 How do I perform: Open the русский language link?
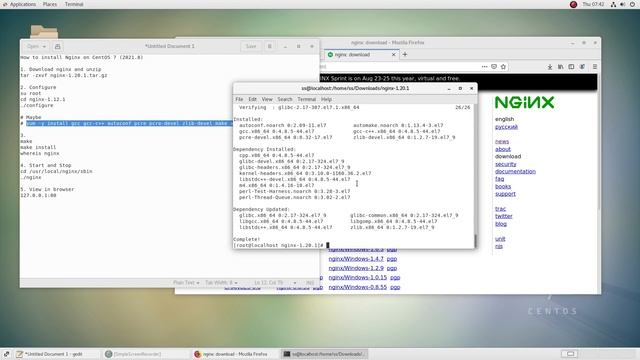(x=506, y=127)
